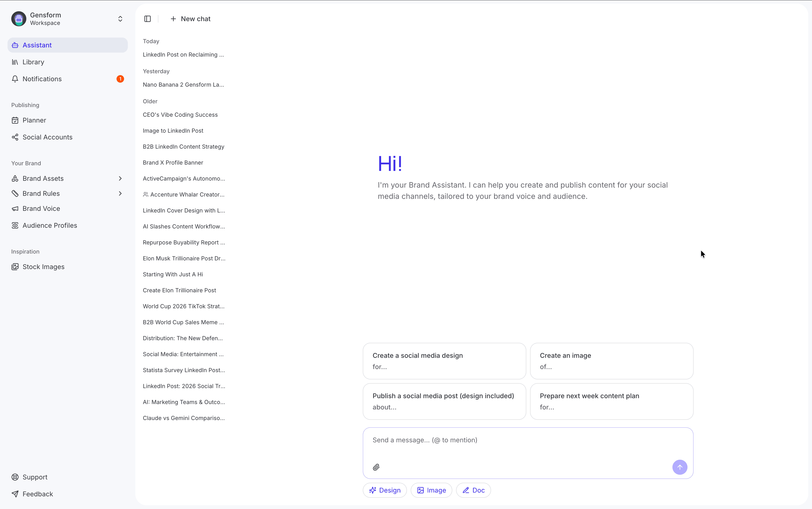Open chat AI Slashes Content Workflow
Viewport: 812px width, 509px height.
pyautogui.click(x=183, y=227)
